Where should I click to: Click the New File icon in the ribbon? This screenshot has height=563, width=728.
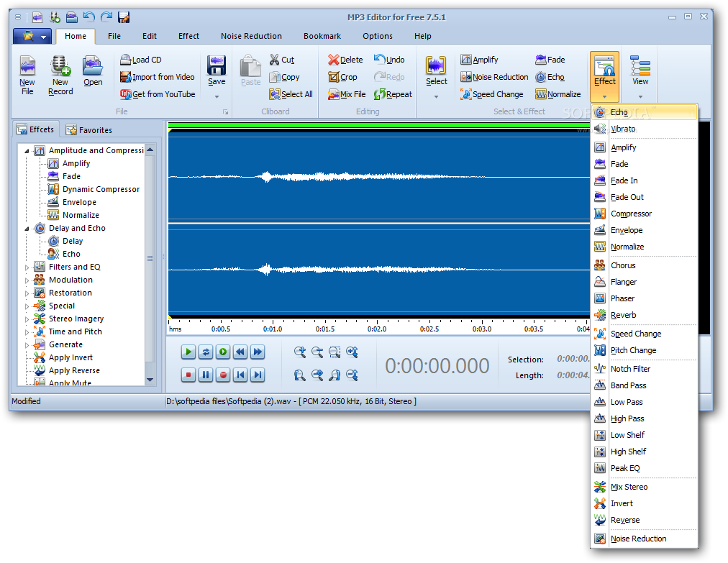pos(27,75)
